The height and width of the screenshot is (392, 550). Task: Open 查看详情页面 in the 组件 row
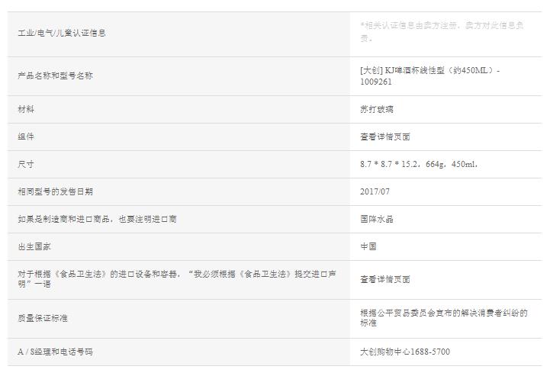pos(384,137)
